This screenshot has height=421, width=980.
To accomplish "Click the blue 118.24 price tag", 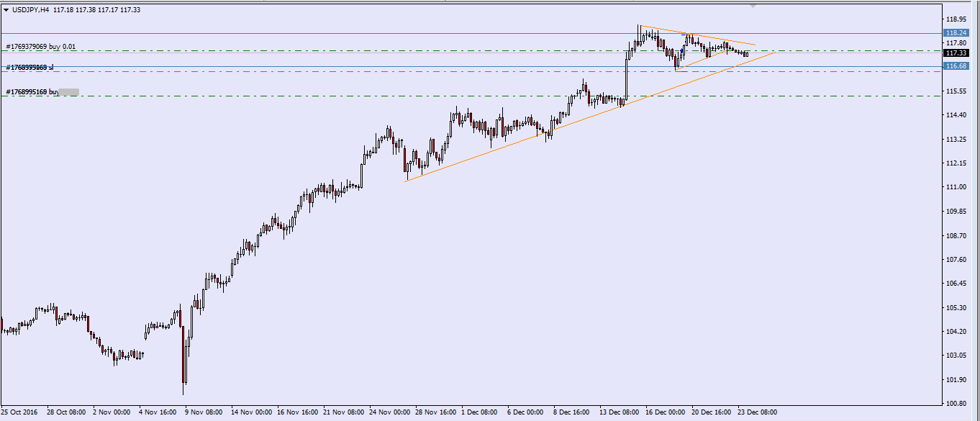I will [956, 33].
